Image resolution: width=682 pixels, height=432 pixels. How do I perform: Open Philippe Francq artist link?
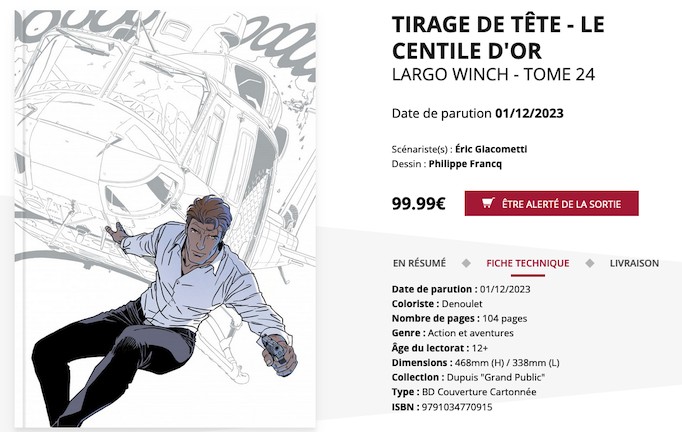pos(465,164)
